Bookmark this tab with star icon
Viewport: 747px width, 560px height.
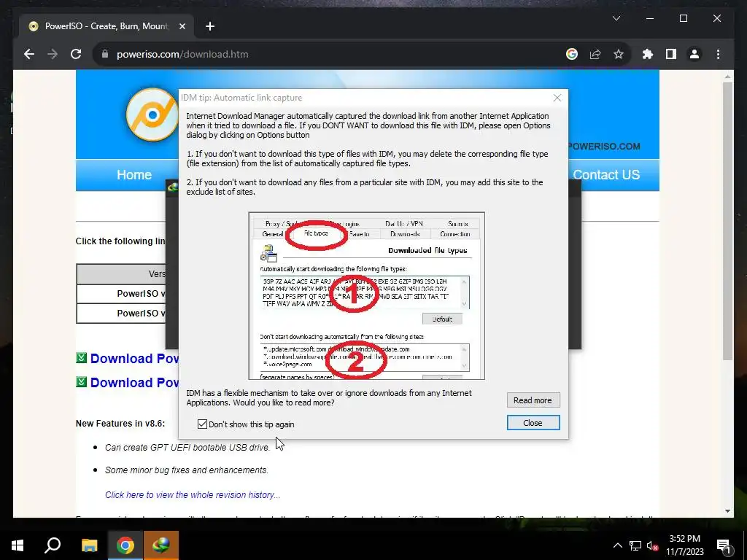point(619,54)
